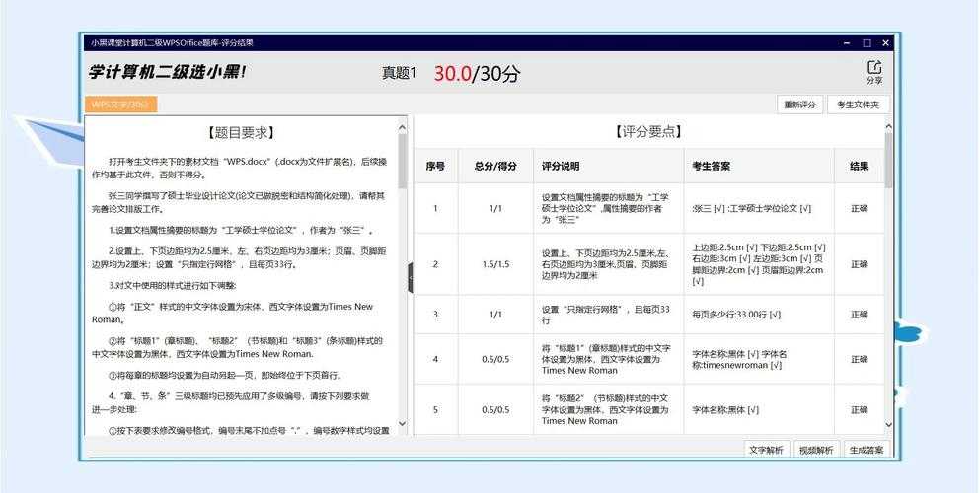
Task: Select the 正确 result in row 5
Action: tap(860, 410)
